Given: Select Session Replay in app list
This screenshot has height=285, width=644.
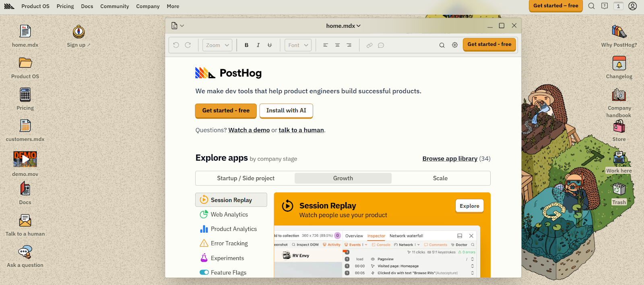Looking at the screenshot, I should click(x=231, y=200).
